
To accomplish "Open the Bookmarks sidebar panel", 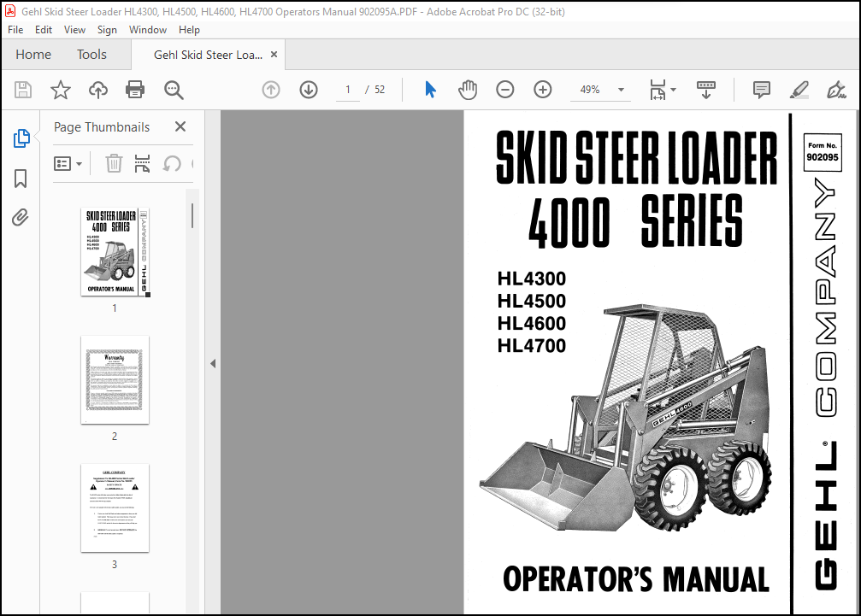I will tap(21, 179).
